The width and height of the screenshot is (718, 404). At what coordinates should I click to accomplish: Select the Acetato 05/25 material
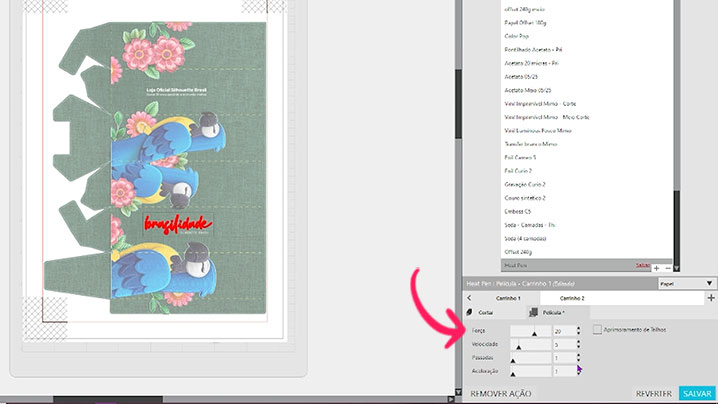pos(521,76)
